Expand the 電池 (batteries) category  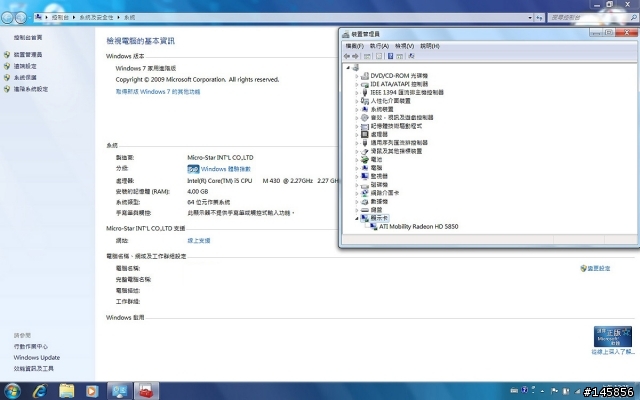357,160
